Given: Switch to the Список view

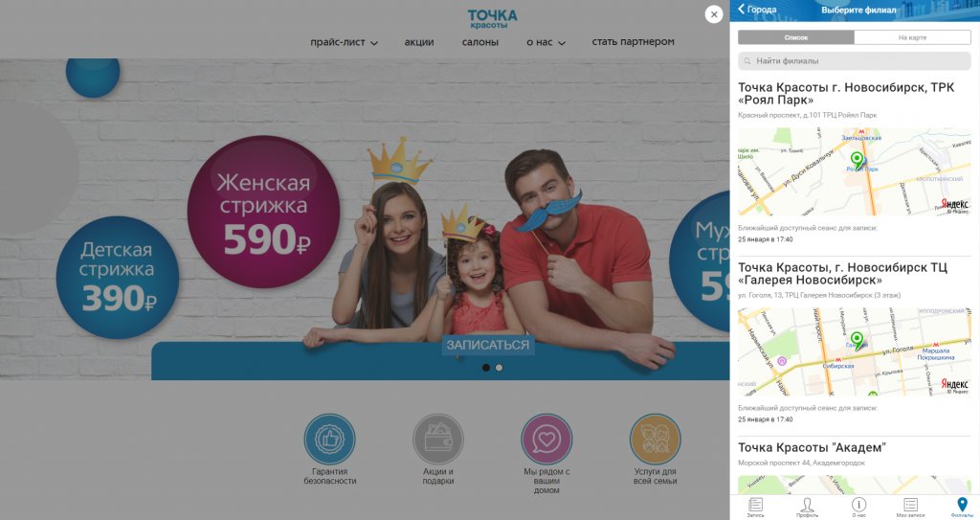Looking at the screenshot, I should click(x=796, y=37).
